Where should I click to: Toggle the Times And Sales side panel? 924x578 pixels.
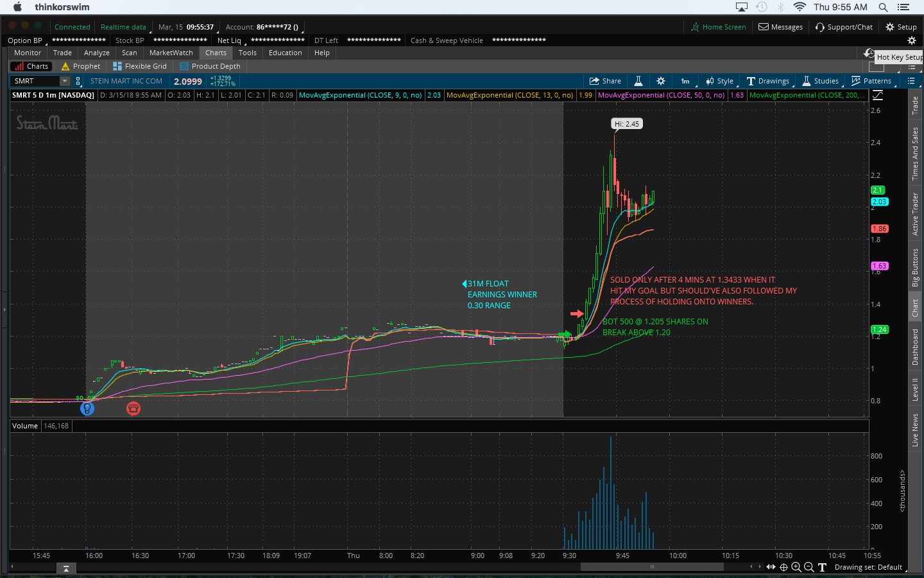915,153
